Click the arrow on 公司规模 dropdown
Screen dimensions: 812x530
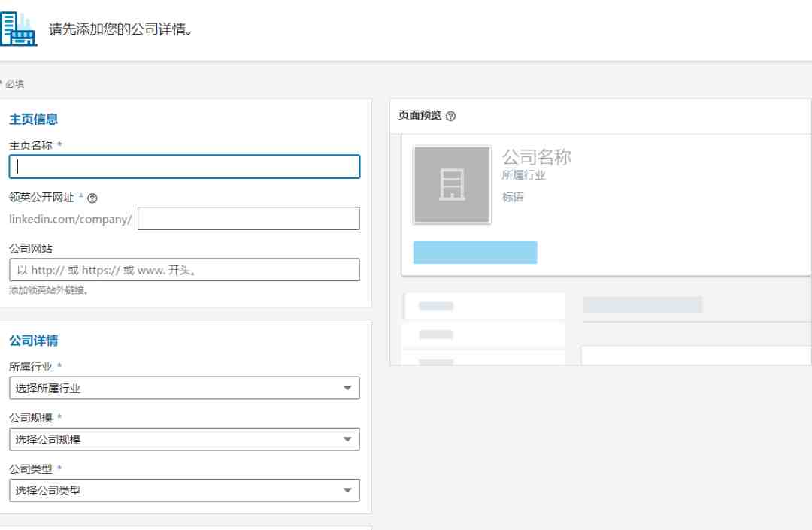[x=347, y=440]
